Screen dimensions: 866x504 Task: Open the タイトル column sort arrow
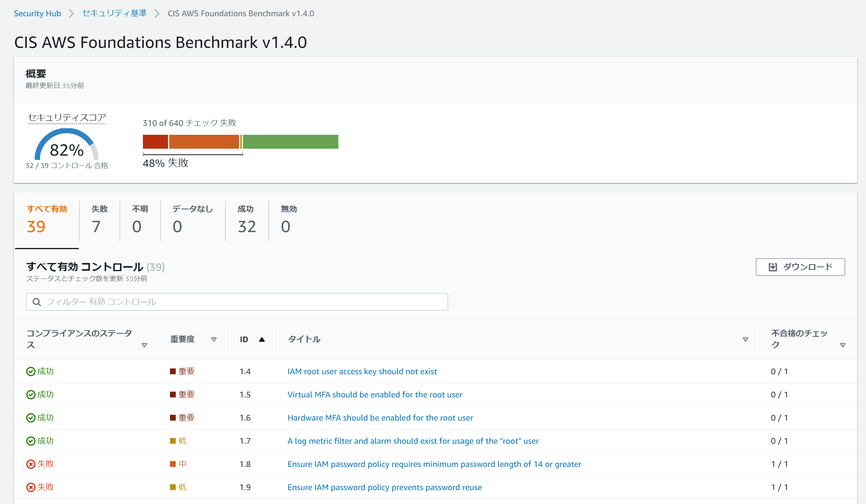tap(745, 339)
